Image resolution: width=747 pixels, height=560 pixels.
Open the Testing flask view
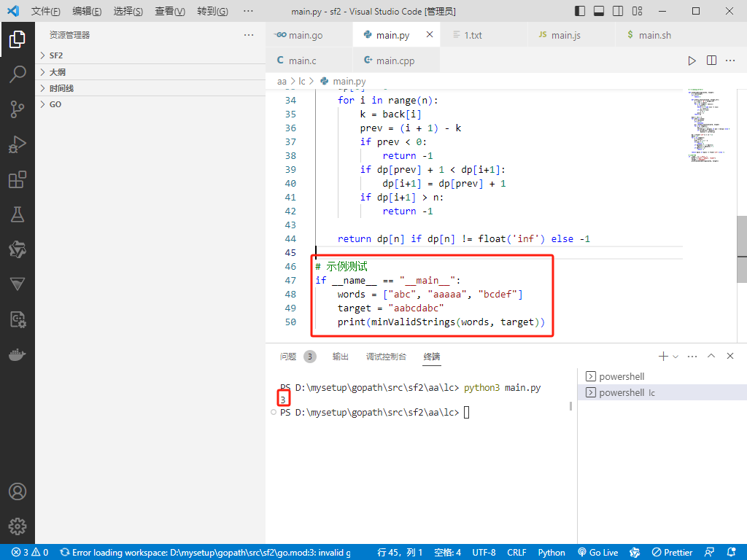pos(18,214)
